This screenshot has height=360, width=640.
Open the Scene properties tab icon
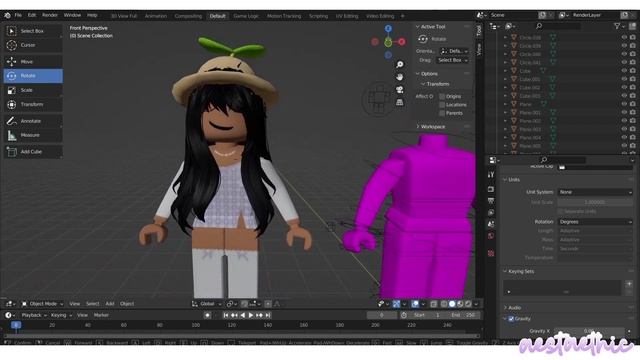[x=491, y=224]
